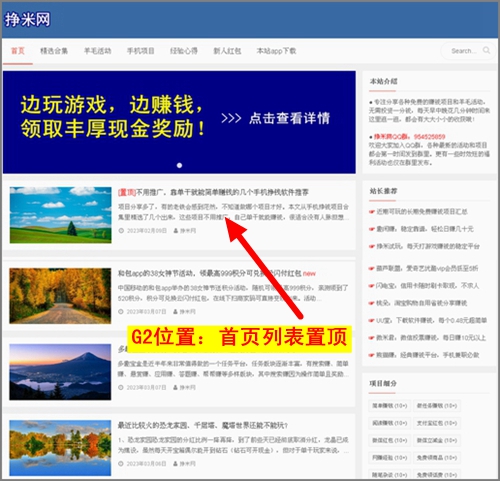Click author icon on 恐龙家园 article
Viewport: 500px width, 481px height.
[176, 464]
